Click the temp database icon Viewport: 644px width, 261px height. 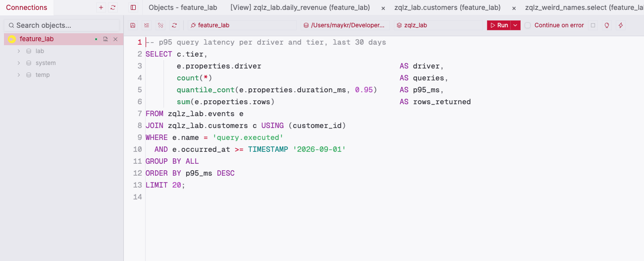click(28, 75)
